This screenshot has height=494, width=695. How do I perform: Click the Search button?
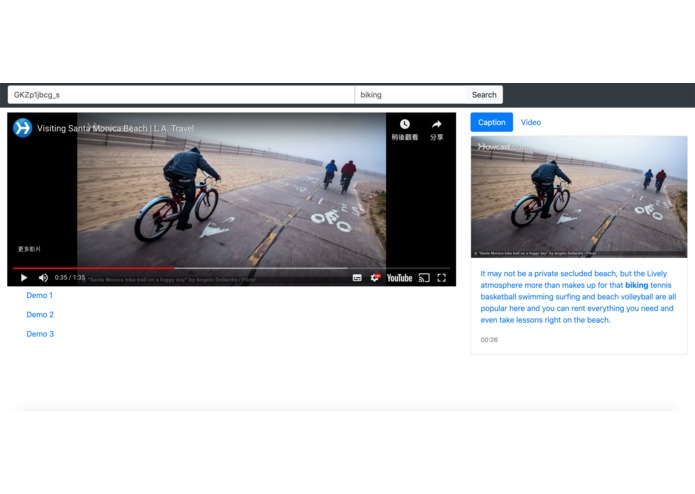(484, 95)
